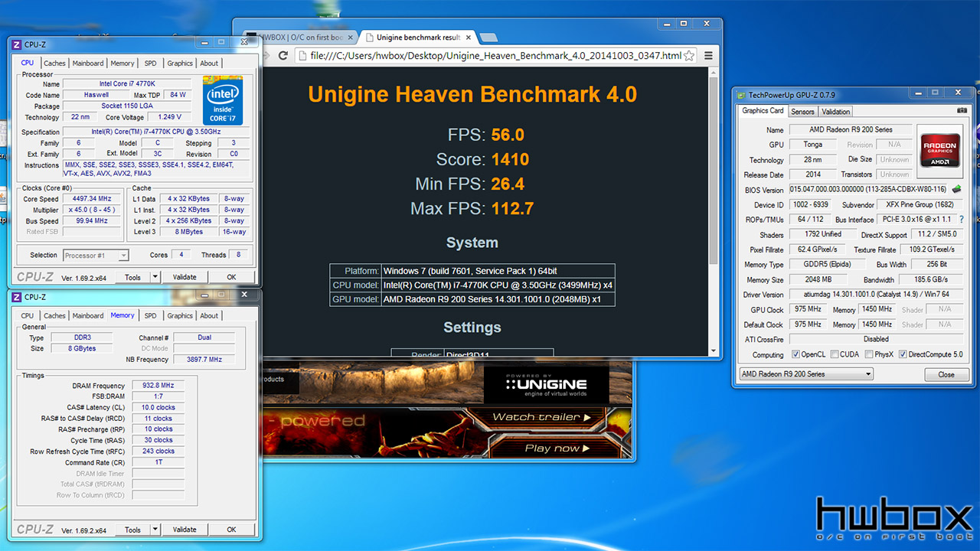Image resolution: width=980 pixels, height=551 pixels.
Task: Open the AMD Radeon R9 200 Series dropdown
Action: 806,374
